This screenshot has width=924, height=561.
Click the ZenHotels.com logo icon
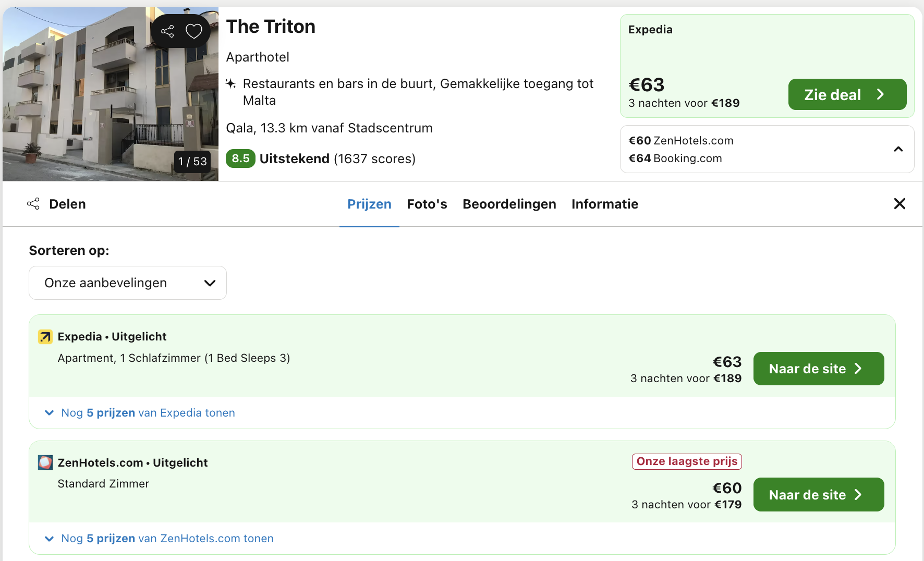coord(45,462)
